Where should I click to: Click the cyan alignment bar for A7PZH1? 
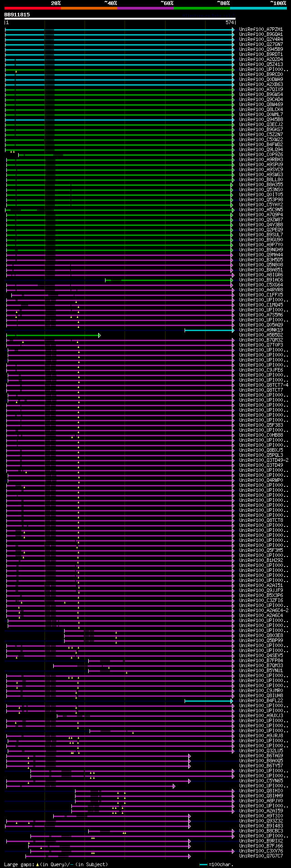(120, 29)
